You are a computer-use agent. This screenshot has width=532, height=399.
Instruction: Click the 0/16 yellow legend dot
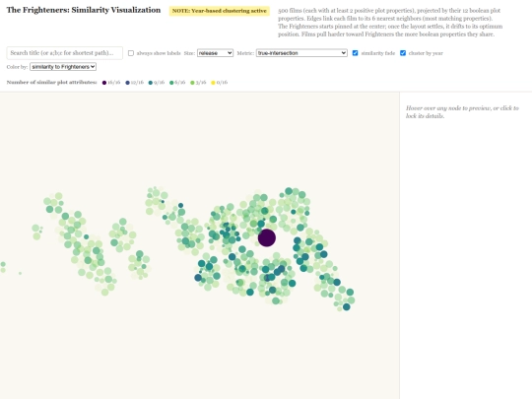tap(213, 83)
